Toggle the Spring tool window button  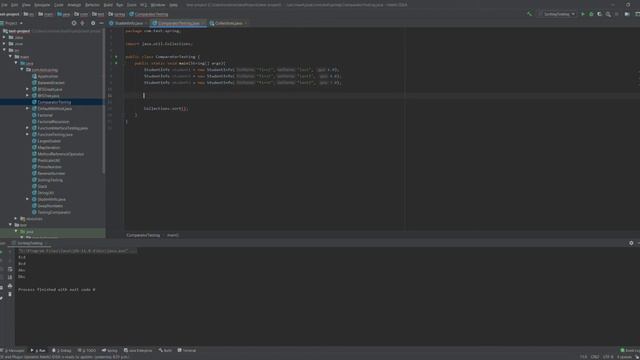pos(109,350)
